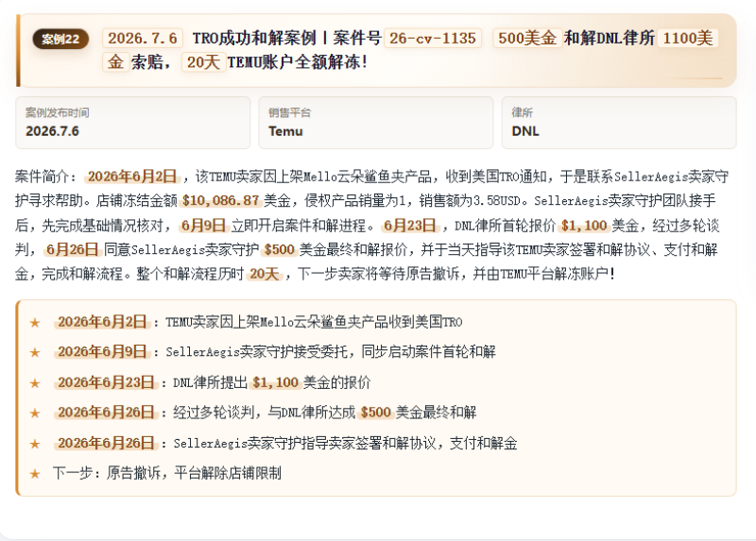Image resolution: width=756 pixels, height=541 pixels.
Task: Click the 500美金 highlight in title
Action: [527, 38]
